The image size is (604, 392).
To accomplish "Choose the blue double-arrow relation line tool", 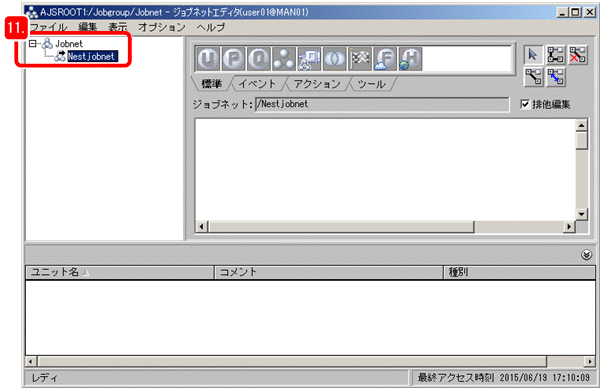I will pyautogui.click(x=555, y=77).
